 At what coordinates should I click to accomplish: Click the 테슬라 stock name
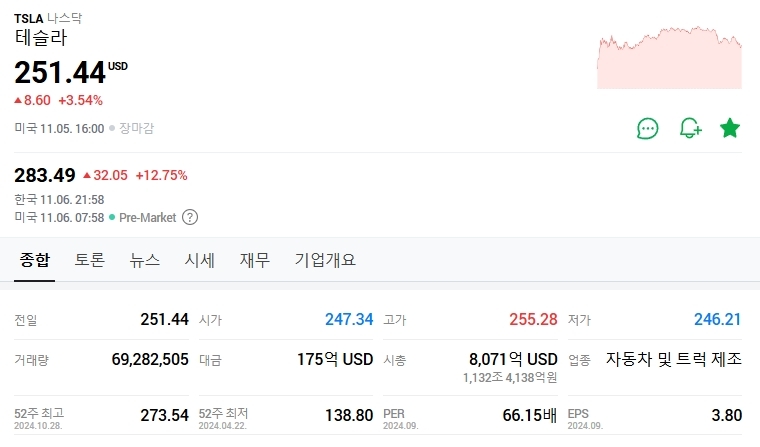pos(41,38)
